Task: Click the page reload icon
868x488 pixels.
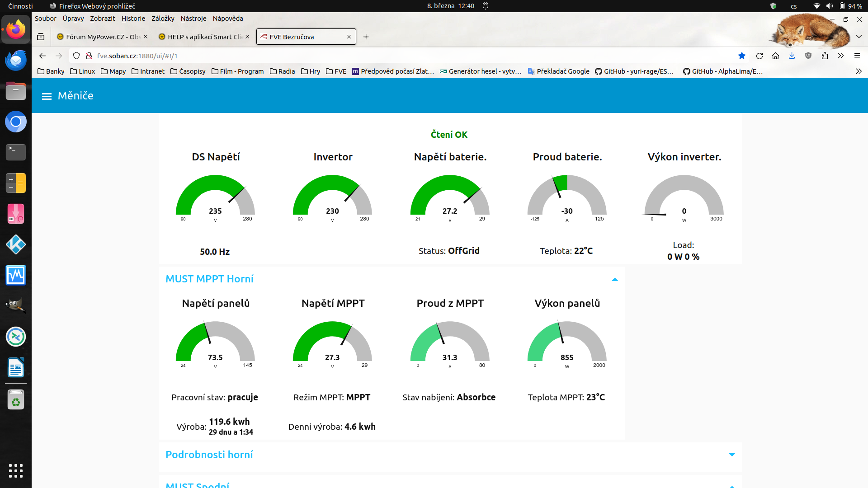Action: (x=759, y=56)
